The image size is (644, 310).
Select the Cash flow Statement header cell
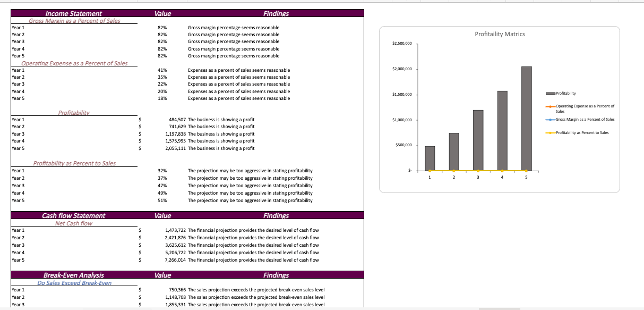click(x=74, y=215)
